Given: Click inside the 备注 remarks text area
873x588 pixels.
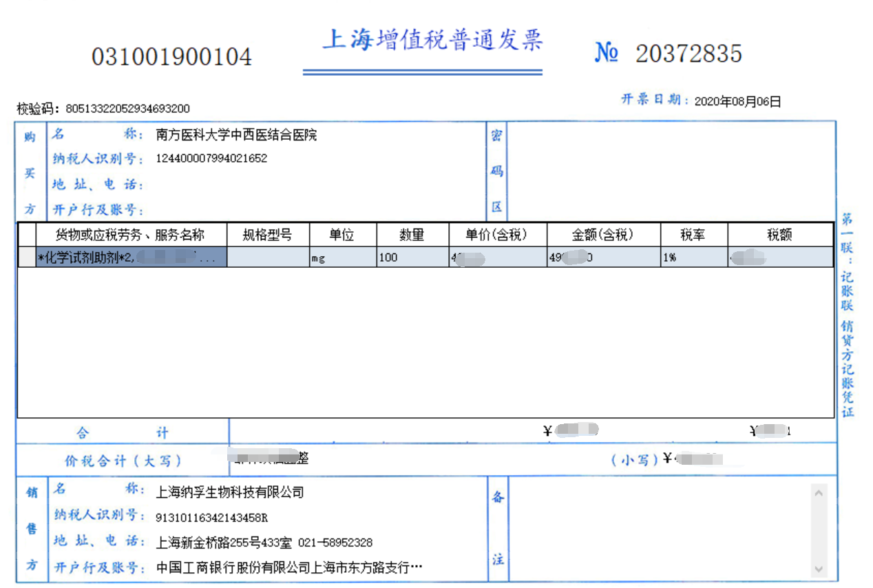Looking at the screenshot, I should point(658,530).
